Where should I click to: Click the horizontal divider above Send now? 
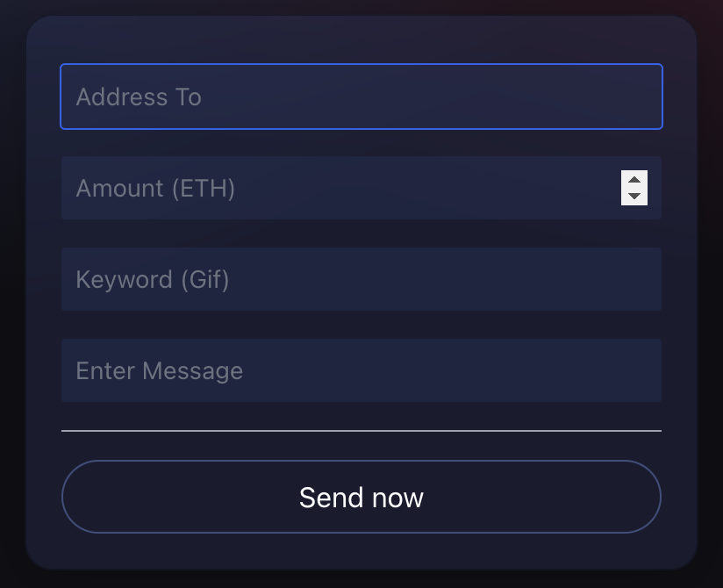361,430
